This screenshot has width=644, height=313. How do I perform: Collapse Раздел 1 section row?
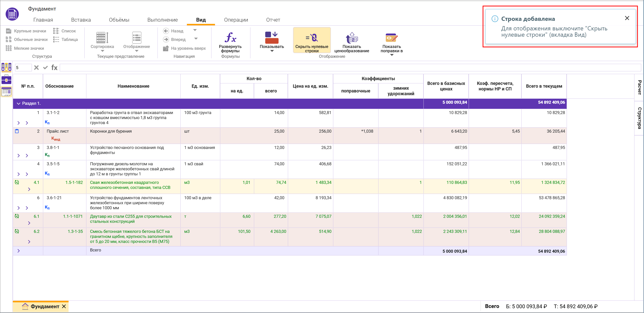tap(18, 103)
